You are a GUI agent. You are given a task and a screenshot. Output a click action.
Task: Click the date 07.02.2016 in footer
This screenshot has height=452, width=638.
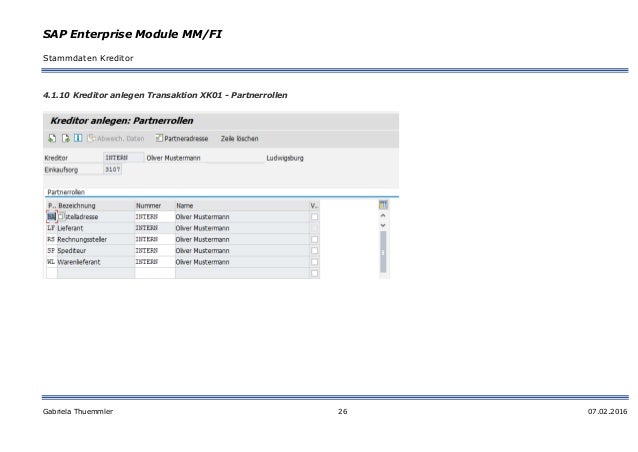(607, 411)
